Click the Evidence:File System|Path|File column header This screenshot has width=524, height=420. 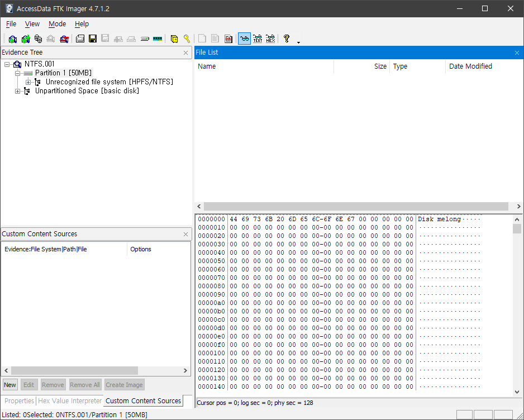[64, 249]
